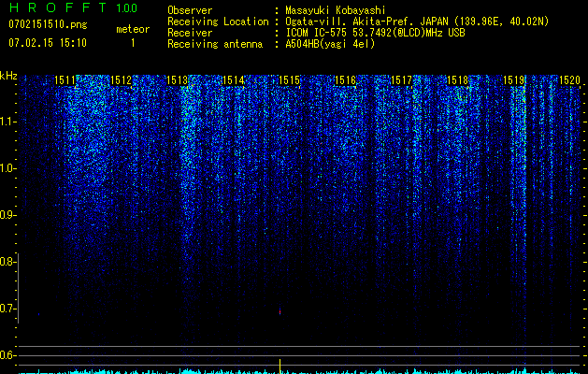Screen dimensions: 588x374
Task: Click the meteor label
Action: pyautogui.click(x=133, y=29)
